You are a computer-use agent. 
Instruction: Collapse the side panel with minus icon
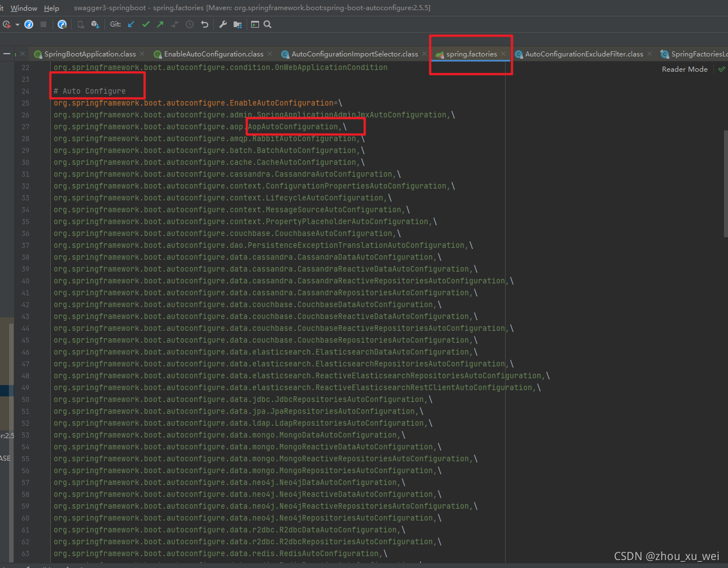[x=7, y=54]
